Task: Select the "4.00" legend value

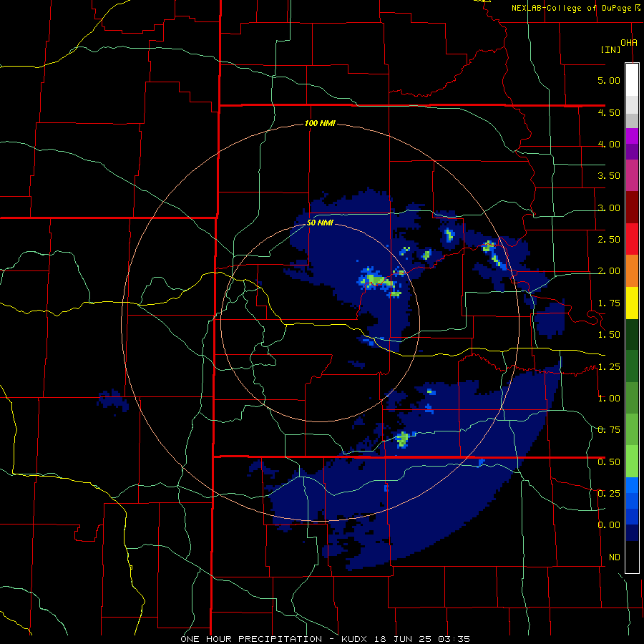Action: (609, 144)
